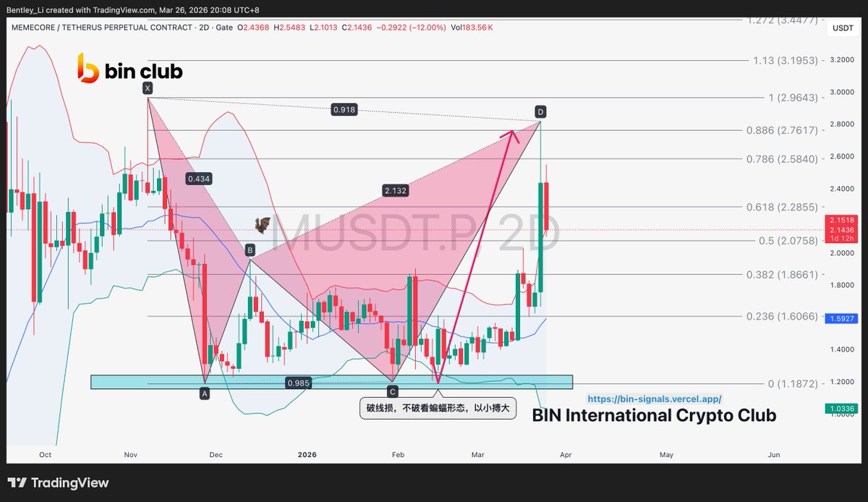Click the Oct label on time axis

46,455
